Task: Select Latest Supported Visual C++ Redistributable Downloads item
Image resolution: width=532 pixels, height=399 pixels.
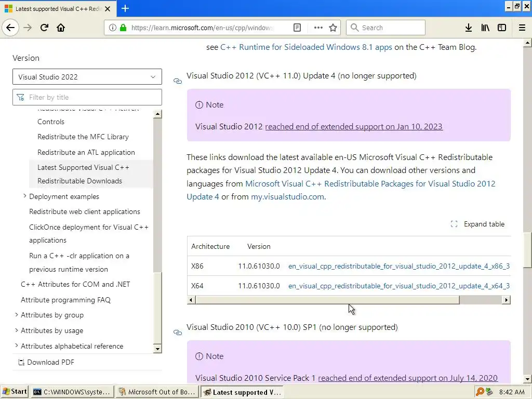Action: tap(91, 174)
